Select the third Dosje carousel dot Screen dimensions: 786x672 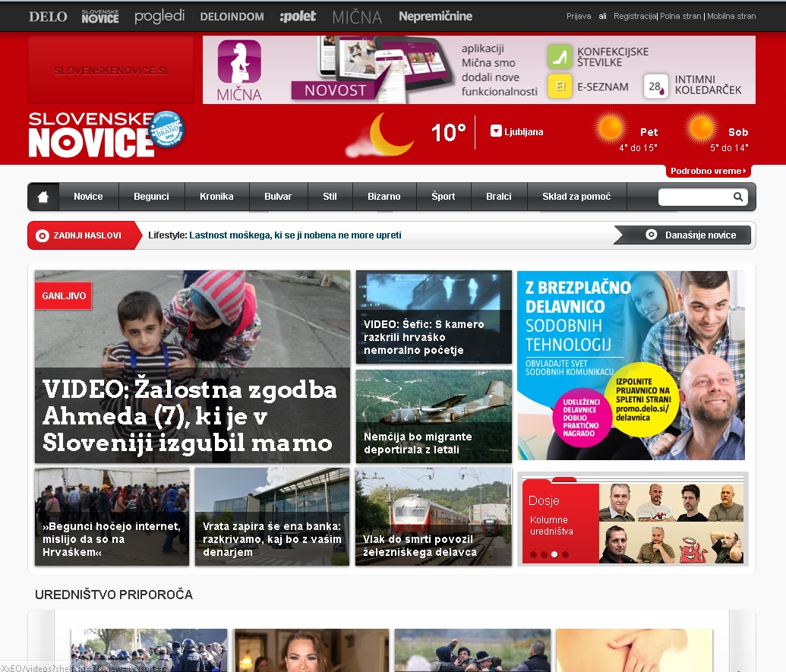tap(554, 554)
